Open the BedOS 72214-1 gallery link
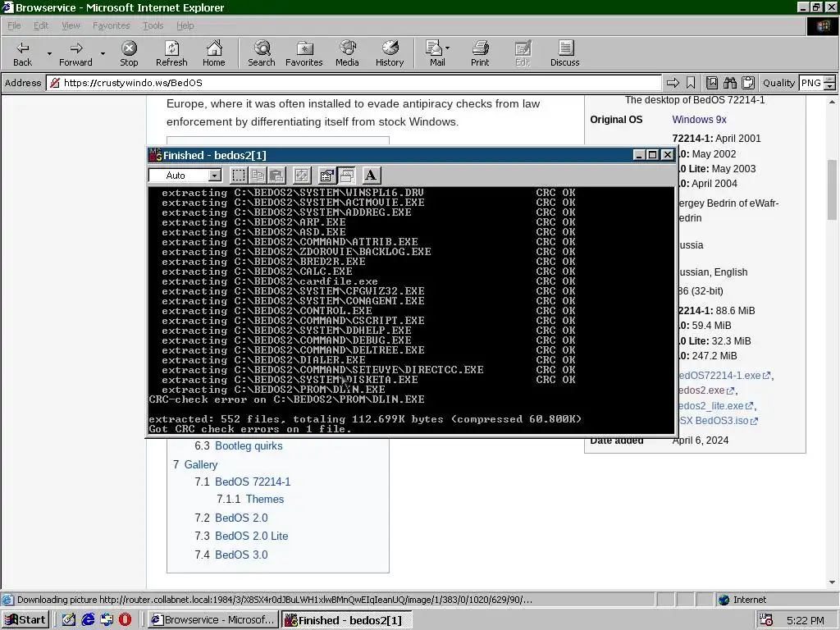 (253, 482)
